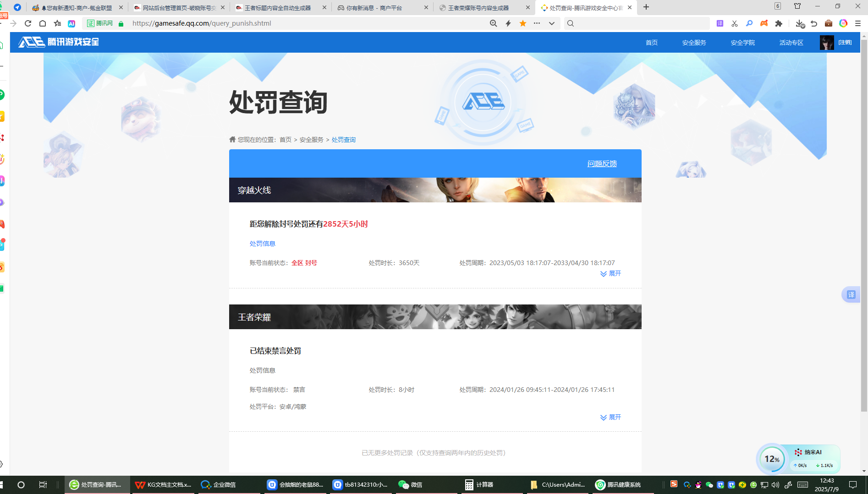Click the browser address URL field
Screen dimensions: 868x494
pyautogui.click(x=307, y=23)
